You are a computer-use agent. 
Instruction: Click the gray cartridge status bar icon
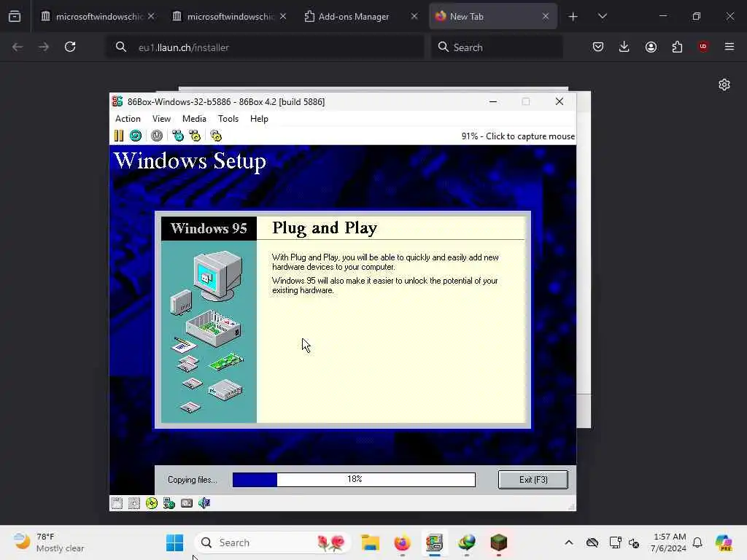187,503
